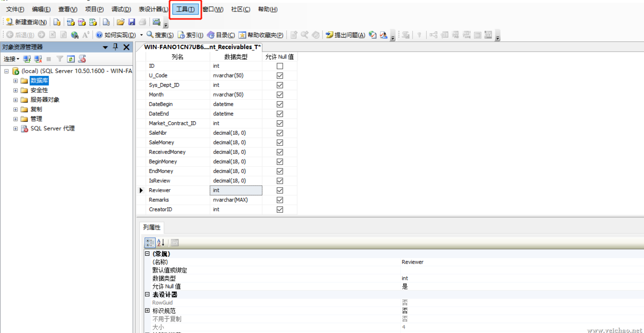Open the 编辑(E) menu

pos(41,9)
